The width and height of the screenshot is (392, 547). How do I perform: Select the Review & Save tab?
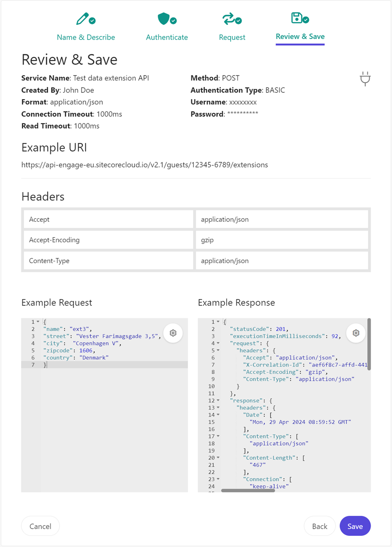(300, 36)
